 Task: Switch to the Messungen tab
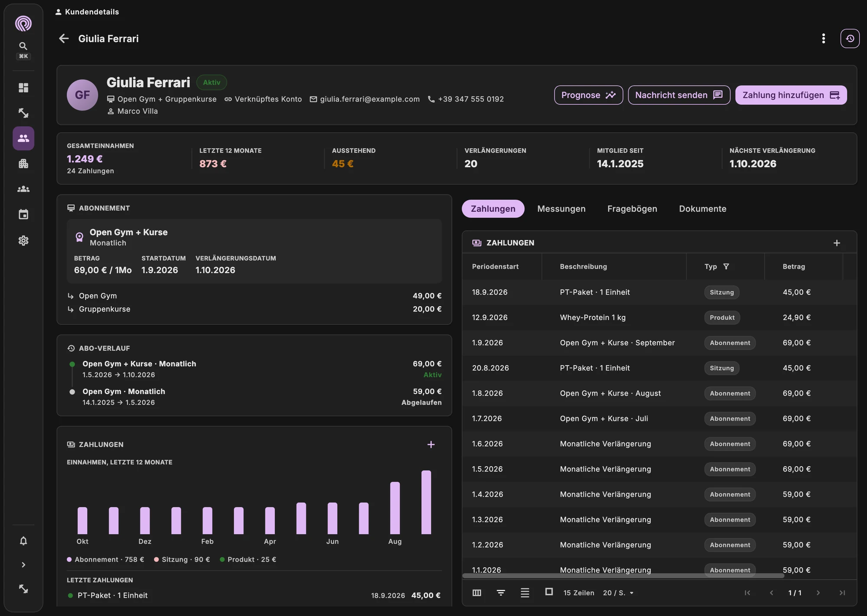tap(561, 209)
